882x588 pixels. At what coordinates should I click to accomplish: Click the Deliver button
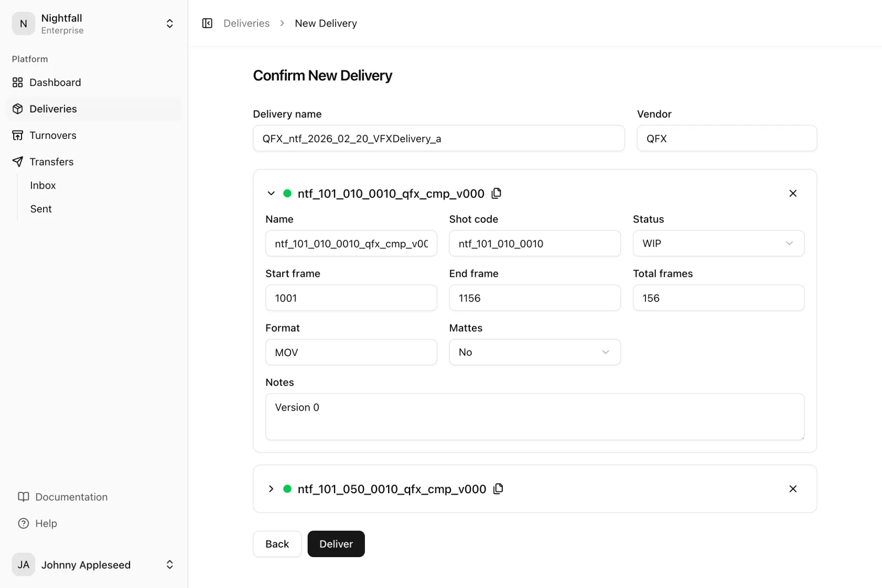point(336,544)
